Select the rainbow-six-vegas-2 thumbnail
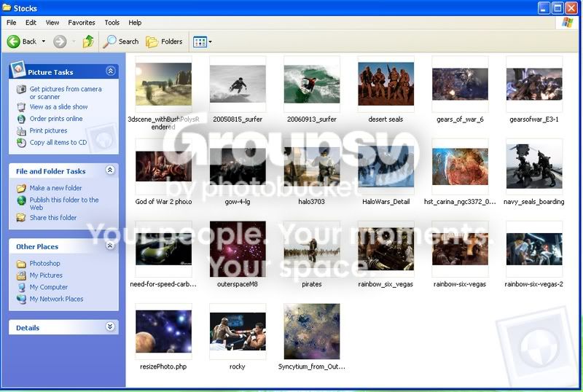Screen dimensions: 583x392 534,249
